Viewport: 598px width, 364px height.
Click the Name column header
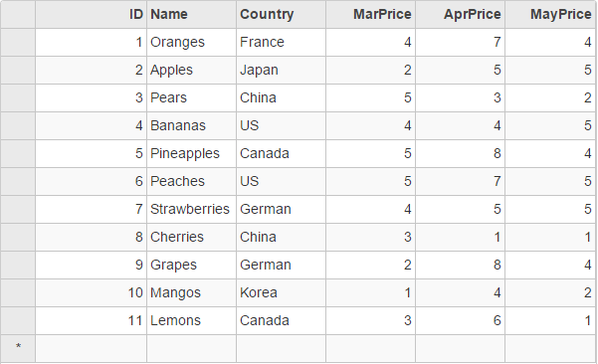(191, 14)
